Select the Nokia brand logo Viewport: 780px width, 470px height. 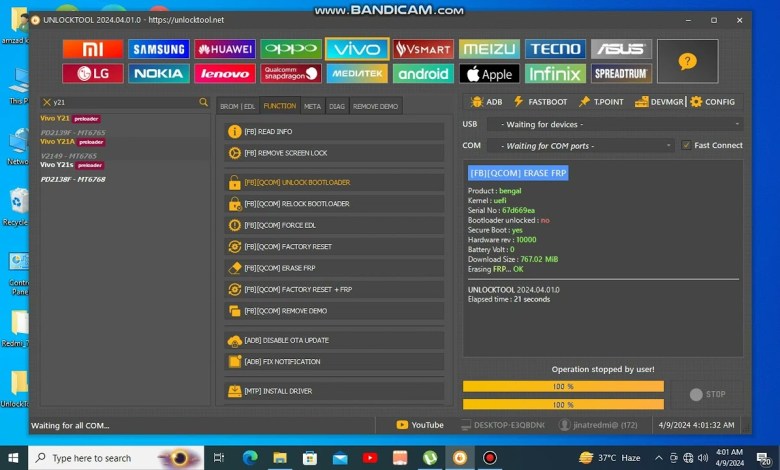tap(159, 74)
